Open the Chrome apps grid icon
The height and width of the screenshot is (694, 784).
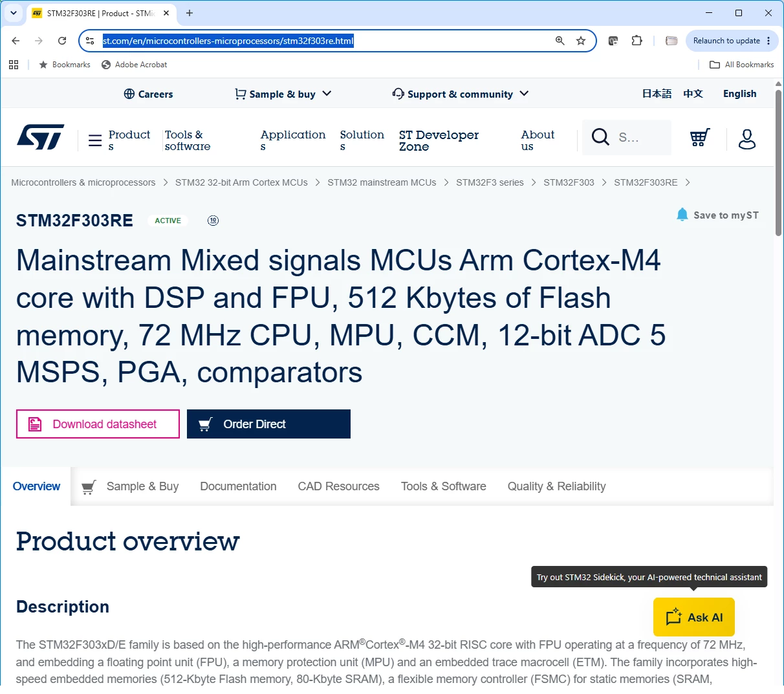(x=14, y=65)
